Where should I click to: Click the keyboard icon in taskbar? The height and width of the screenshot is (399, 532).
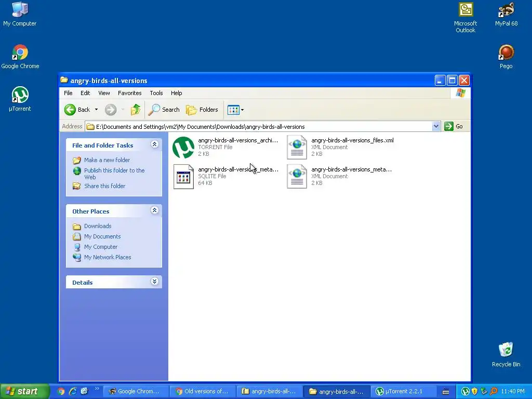click(x=445, y=392)
